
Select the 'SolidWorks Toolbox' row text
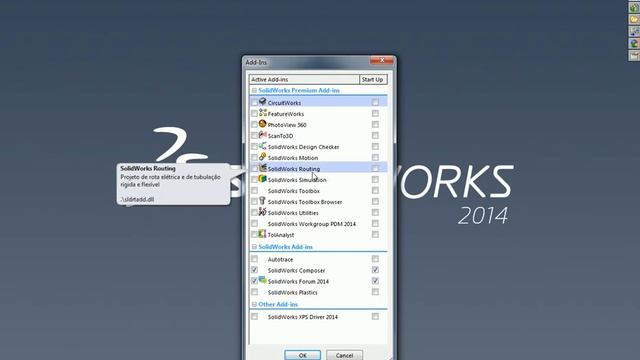coord(293,191)
